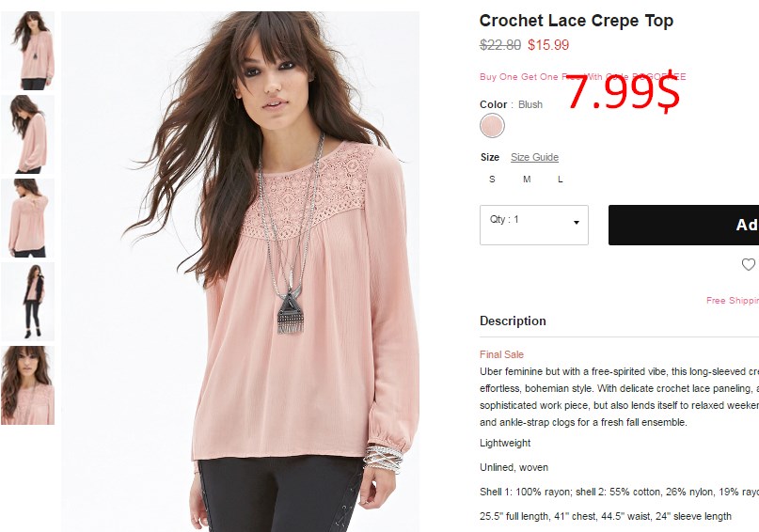View fifth thumbnail, lace close-up
759x532 pixels.
click(27, 385)
